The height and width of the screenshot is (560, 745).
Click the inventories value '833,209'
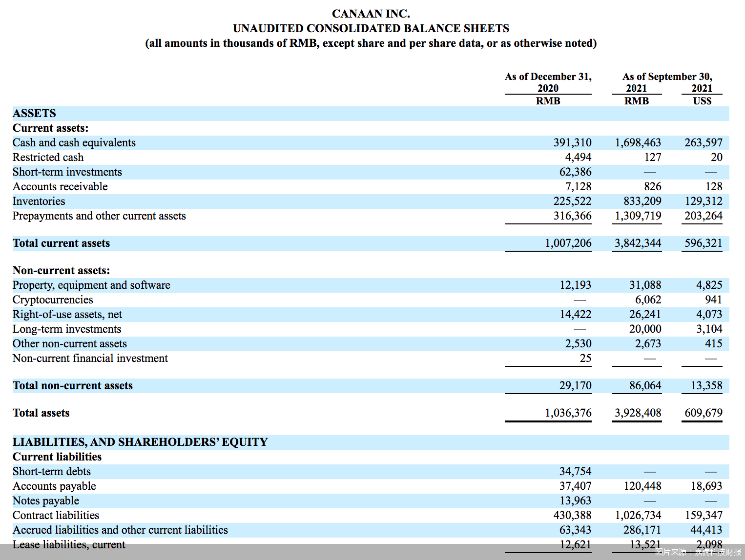tap(642, 201)
